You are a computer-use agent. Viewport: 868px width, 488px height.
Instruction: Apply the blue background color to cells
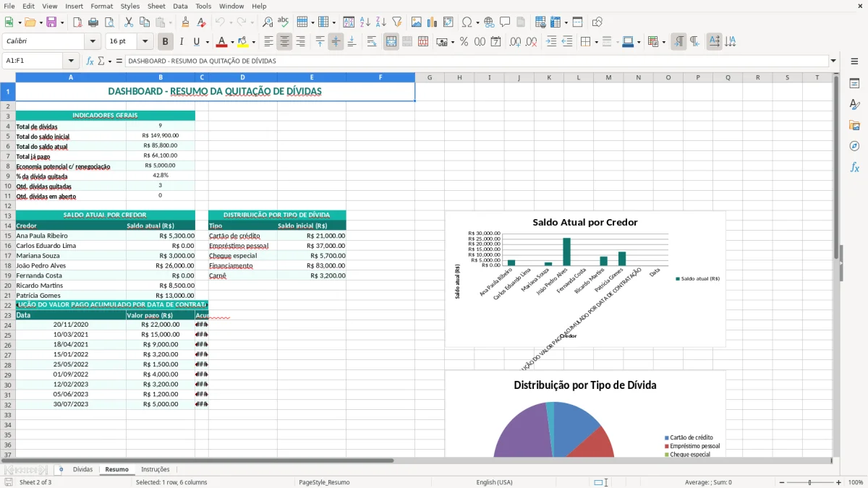coord(627,42)
